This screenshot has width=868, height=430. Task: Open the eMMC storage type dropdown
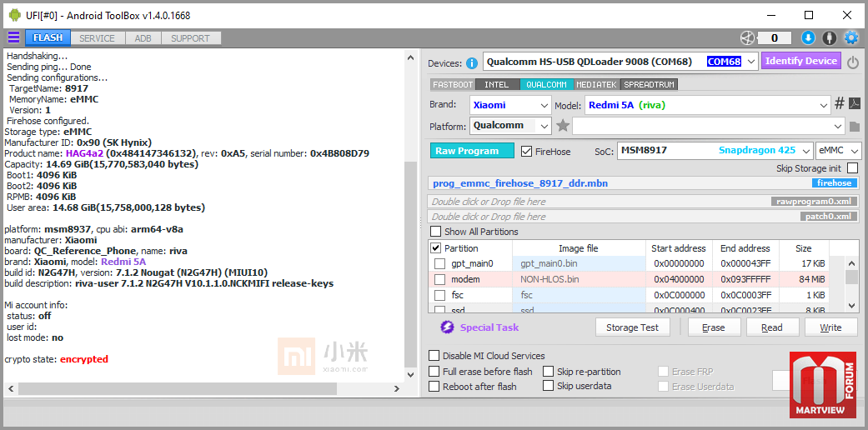839,151
